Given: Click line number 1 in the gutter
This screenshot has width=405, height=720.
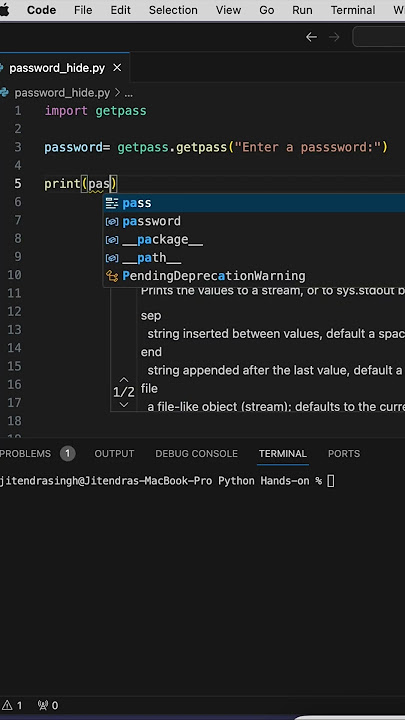Looking at the screenshot, I should 17,111.
